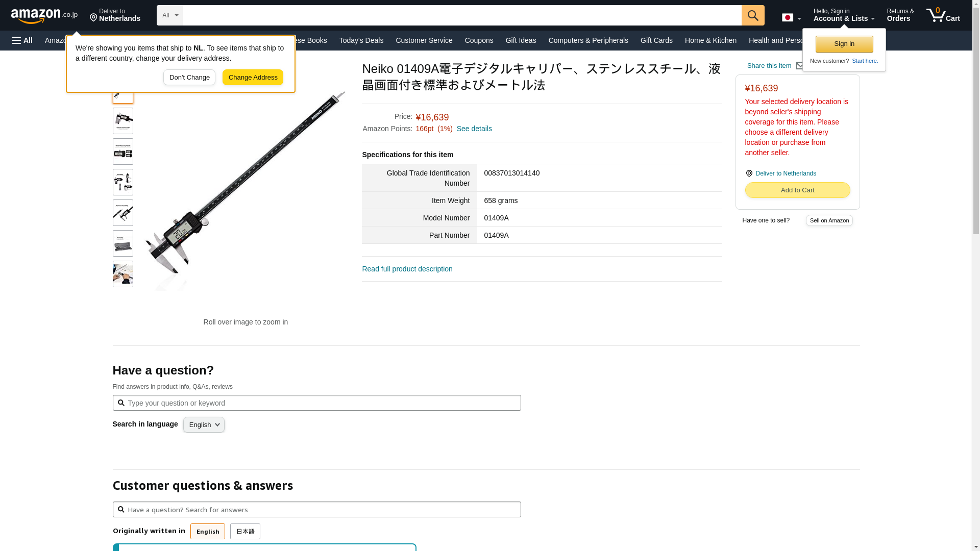This screenshot has width=980, height=551.
Task: Expand the All search category dropdown
Action: pyautogui.click(x=169, y=15)
